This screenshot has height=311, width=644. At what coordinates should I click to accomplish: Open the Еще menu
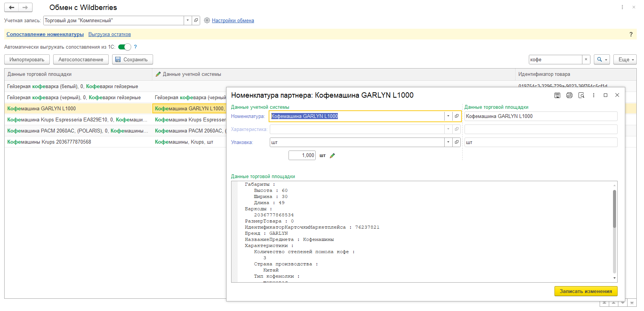coord(625,59)
